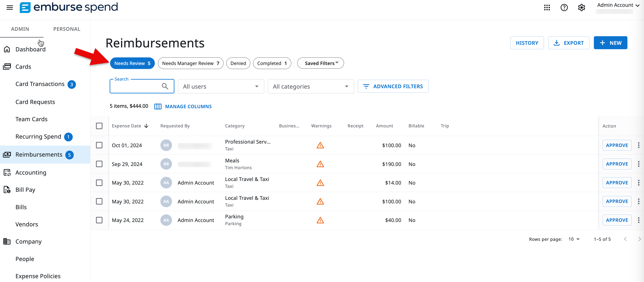Open the help icon
This screenshot has width=644, height=282.
564,8
